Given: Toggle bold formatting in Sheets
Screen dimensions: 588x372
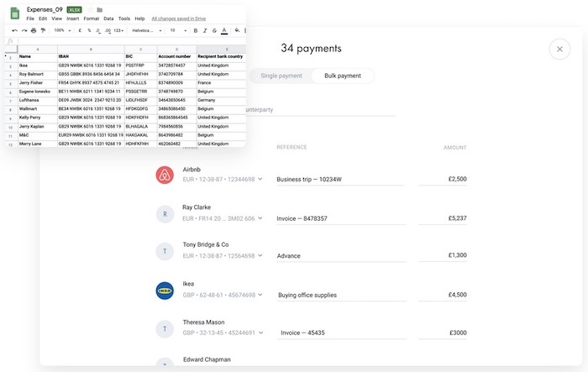Looking at the screenshot, I should coord(196,31).
